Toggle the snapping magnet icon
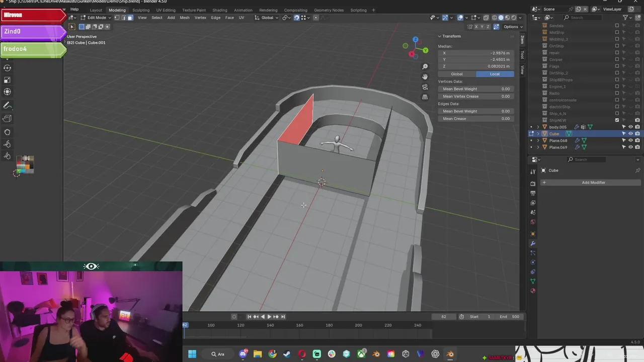This screenshot has height=362, width=644. point(296,18)
